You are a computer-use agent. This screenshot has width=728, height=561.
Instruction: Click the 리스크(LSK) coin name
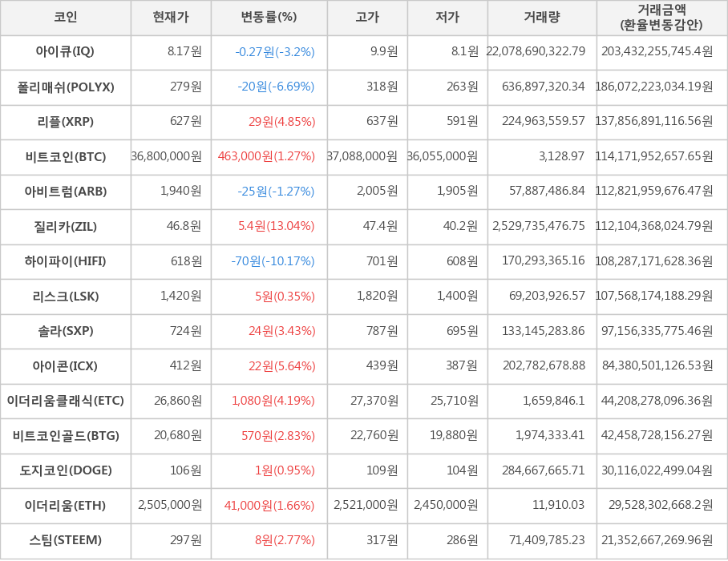pos(65,297)
